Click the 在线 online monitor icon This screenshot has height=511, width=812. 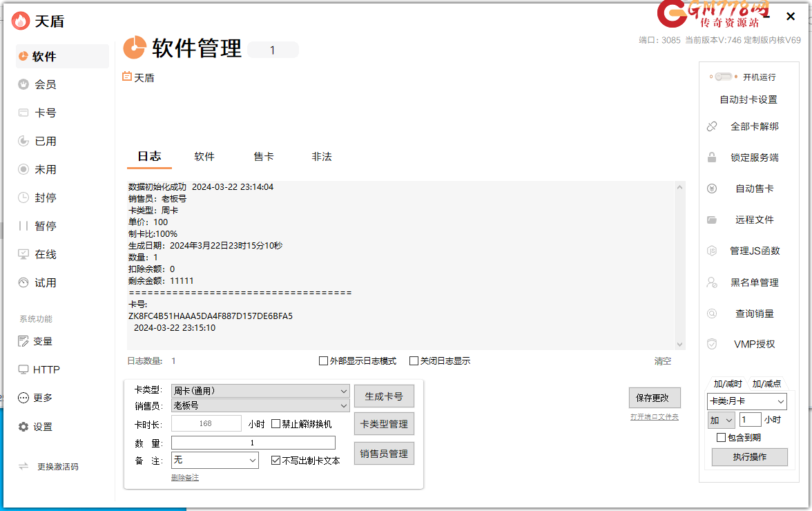(23, 254)
